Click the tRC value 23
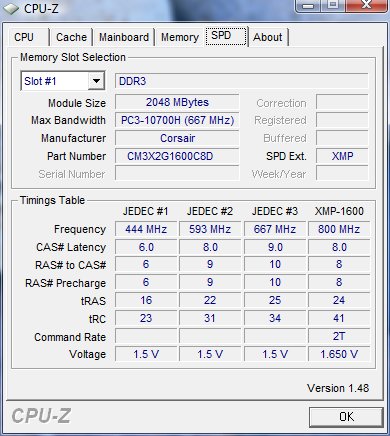This screenshot has height=436, width=390. coord(146,318)
